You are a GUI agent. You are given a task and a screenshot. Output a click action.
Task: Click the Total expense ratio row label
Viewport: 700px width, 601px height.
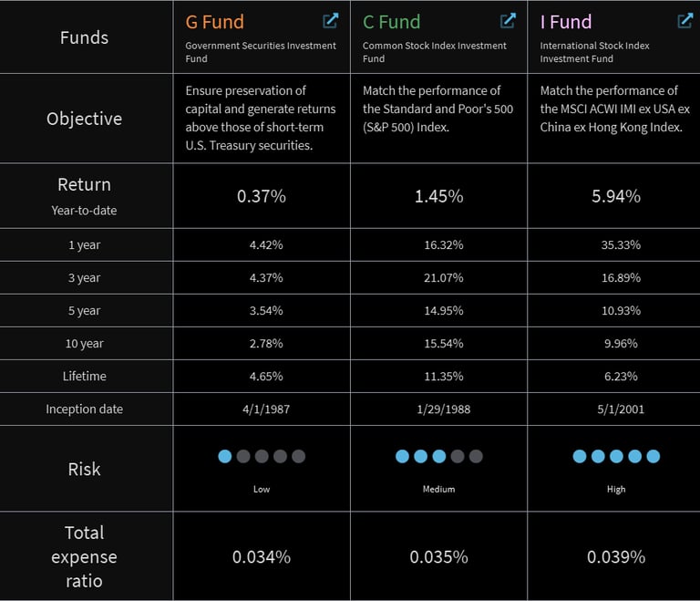[x=84, y=556]
